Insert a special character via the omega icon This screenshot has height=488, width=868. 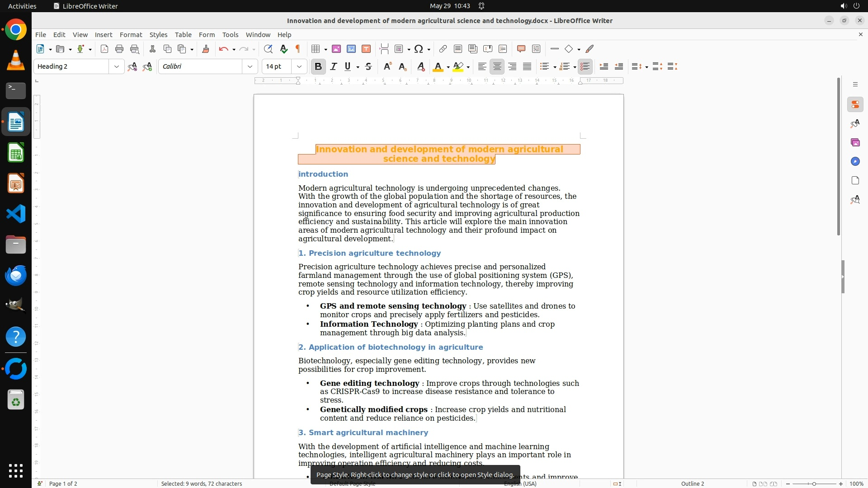point(419,49)
